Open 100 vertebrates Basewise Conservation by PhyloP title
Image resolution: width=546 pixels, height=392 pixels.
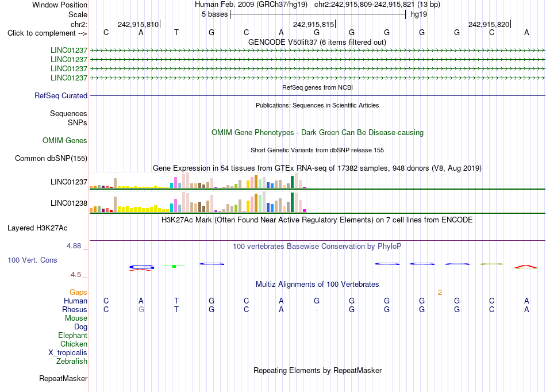pyautogui.click(x=317, y=247)
